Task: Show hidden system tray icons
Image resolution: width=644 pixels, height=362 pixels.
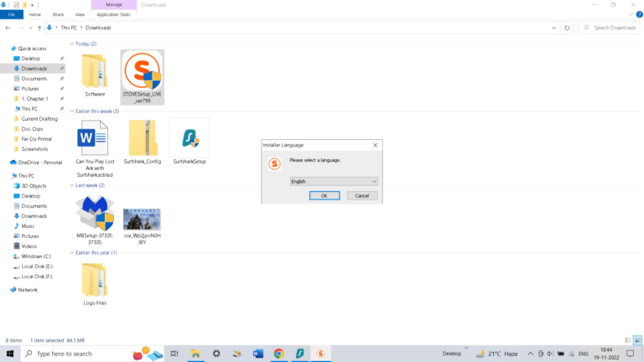Action: (x=531, y=354)
